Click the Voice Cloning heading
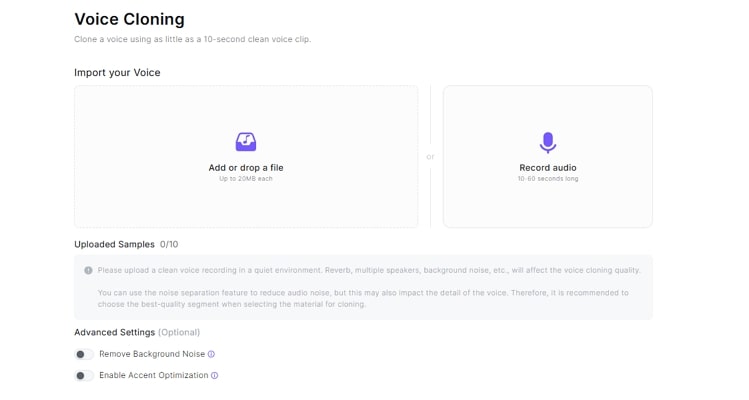 point(129,19)
